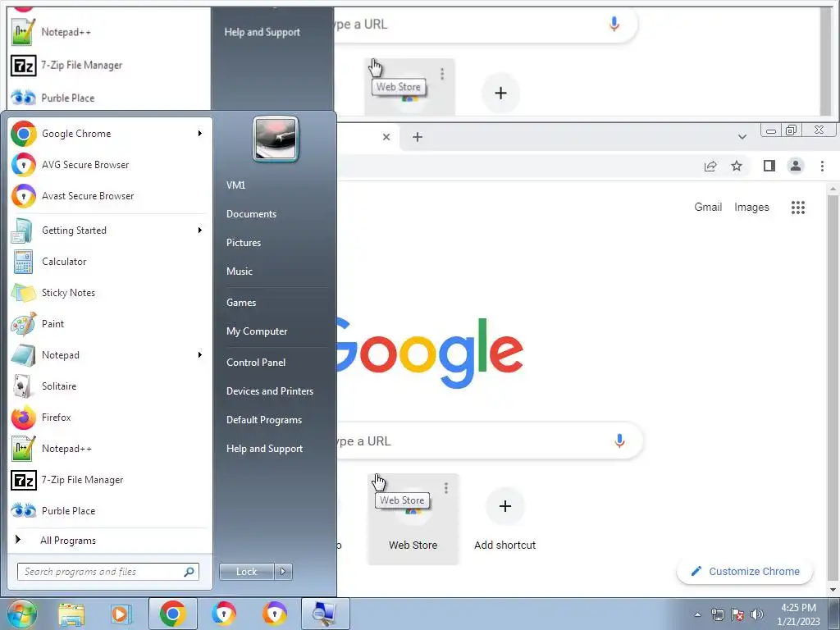The height and width of the screenshot is (630, 840).
Task: Show hidden system tray icons
Action: [x=697, y=614]
